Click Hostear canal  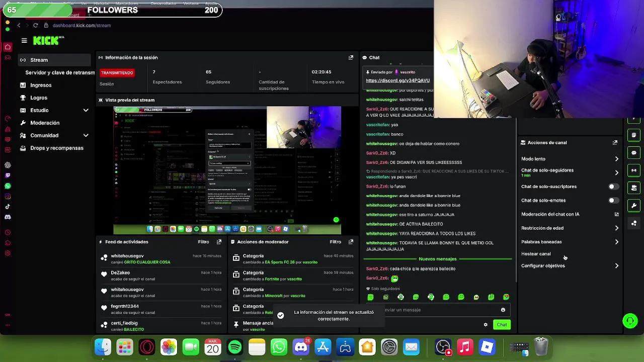[x=536, y=254]
